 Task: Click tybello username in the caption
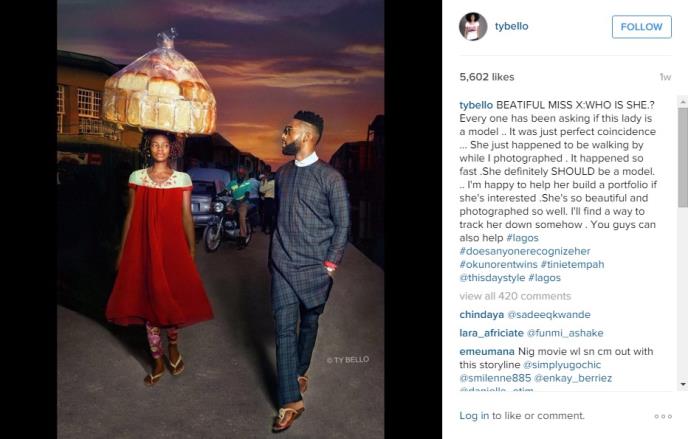coord(476,105)
